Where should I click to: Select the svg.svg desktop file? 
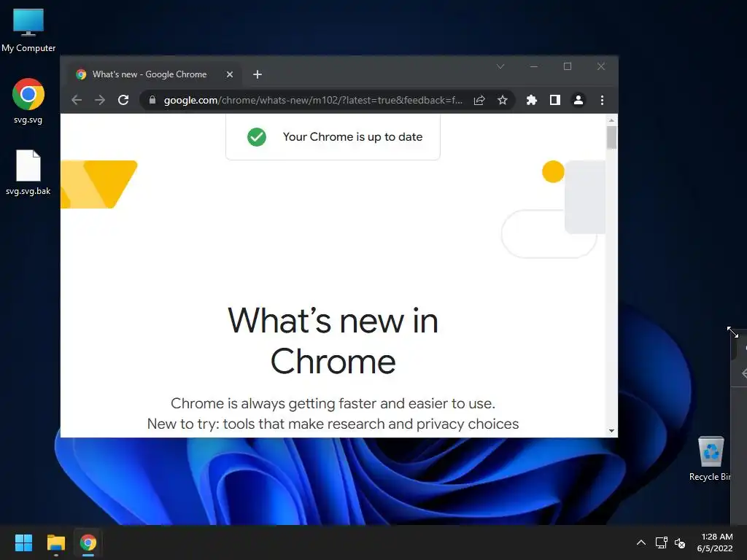[28, 101]
